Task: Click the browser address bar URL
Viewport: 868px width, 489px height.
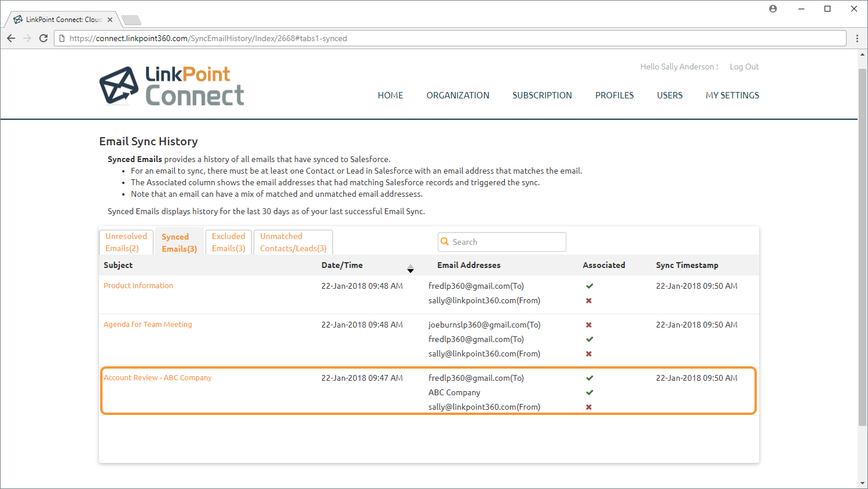Action: click(208, 38)
